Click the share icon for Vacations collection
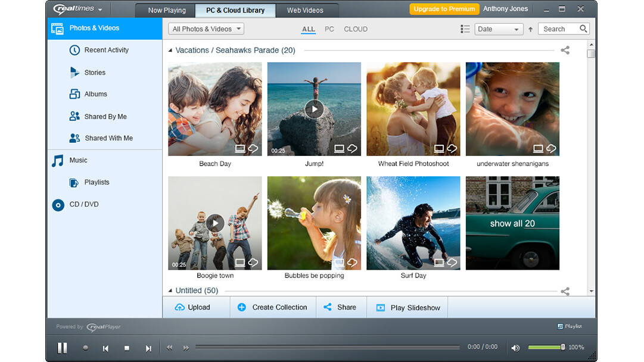Screen dimensions: 644x362 point(565,51)
